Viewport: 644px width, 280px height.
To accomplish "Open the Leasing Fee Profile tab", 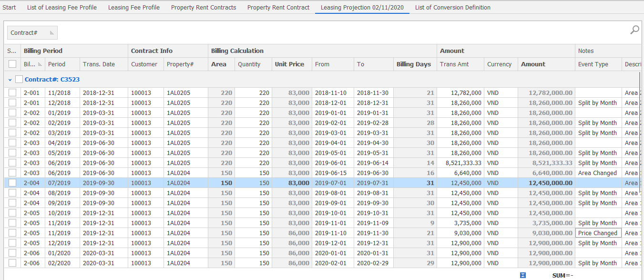I will tap(133, 8).
